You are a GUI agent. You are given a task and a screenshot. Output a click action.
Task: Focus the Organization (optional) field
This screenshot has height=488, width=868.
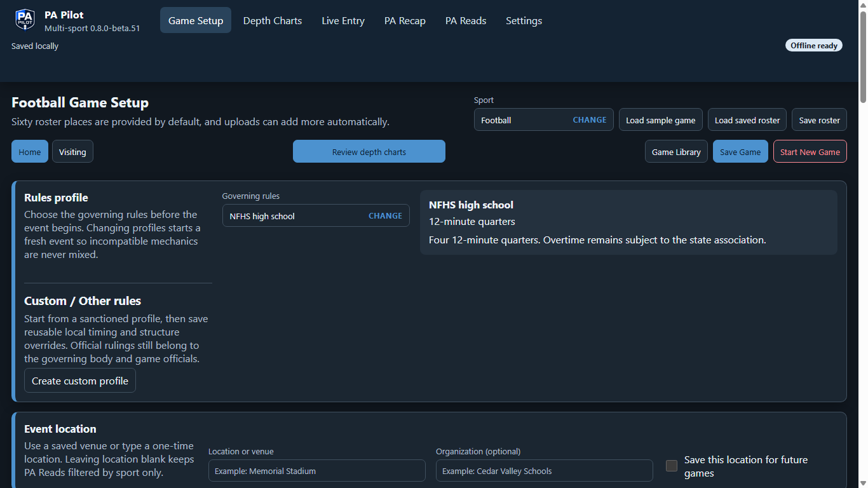[545, 471]
